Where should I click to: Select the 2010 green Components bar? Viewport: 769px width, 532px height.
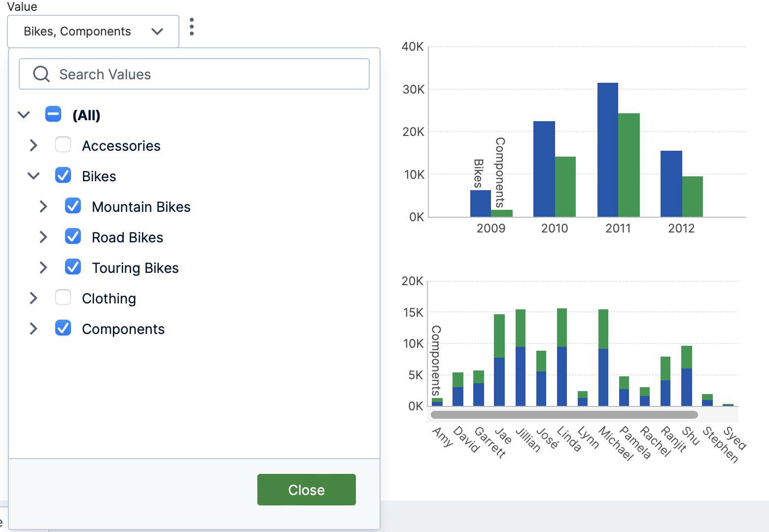pyautogui.click(x=565, y=187)
